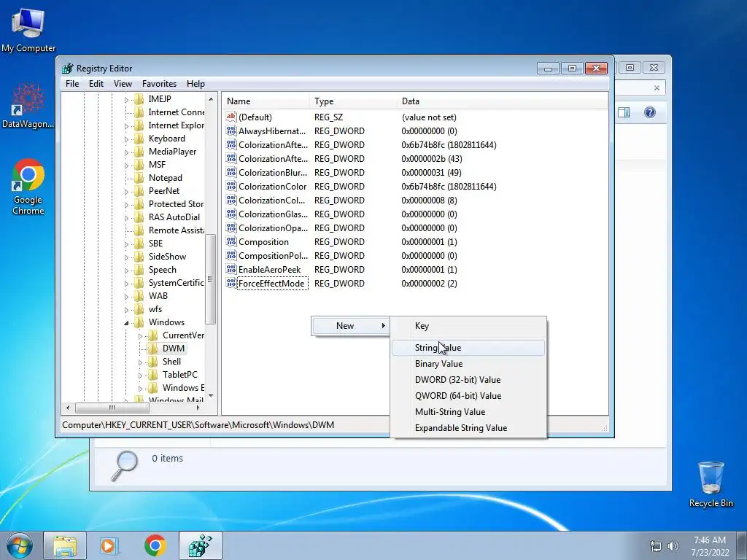Select the Speech tree key
The height and width of the screenshot is (560, 747).
click(x=163, y=270)
